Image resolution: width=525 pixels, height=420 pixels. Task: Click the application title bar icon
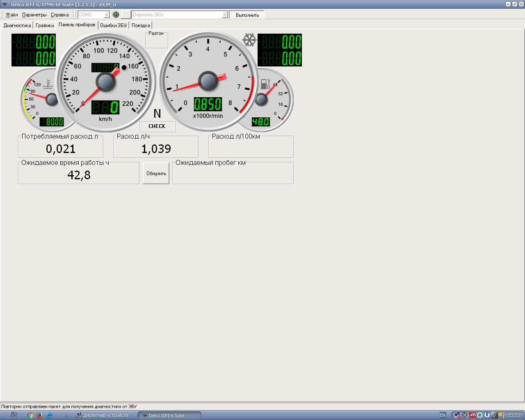(x=5, y=4)
